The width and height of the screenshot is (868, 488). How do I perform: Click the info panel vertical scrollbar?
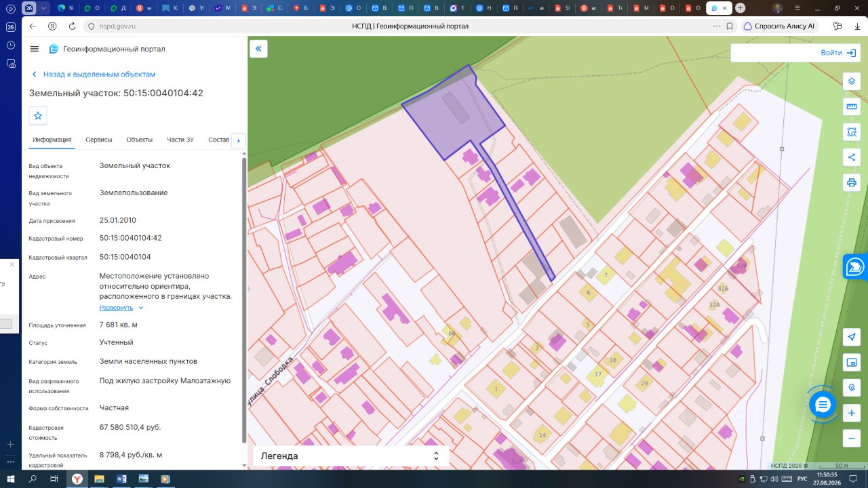coord(244,298)
